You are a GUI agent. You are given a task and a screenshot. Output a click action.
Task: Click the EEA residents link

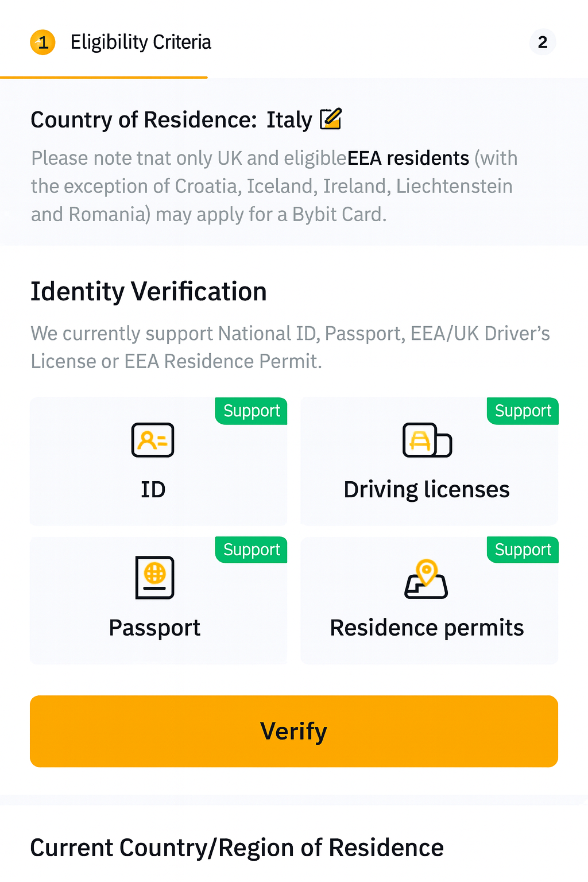[408, 158]
